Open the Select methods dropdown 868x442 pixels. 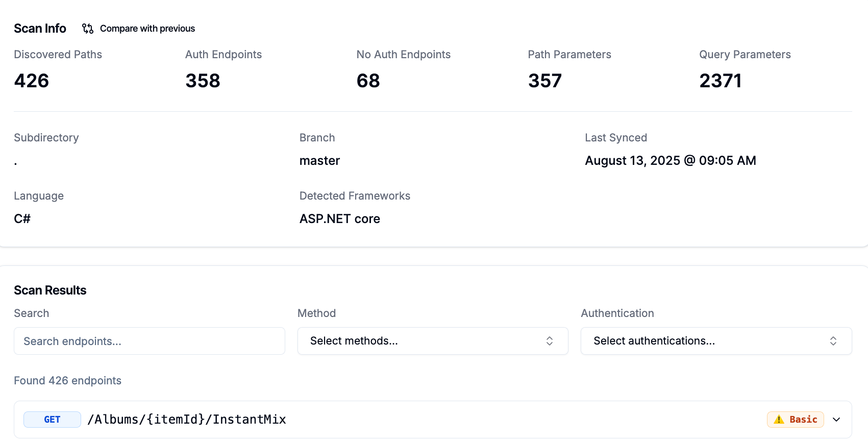click(432, 341)
